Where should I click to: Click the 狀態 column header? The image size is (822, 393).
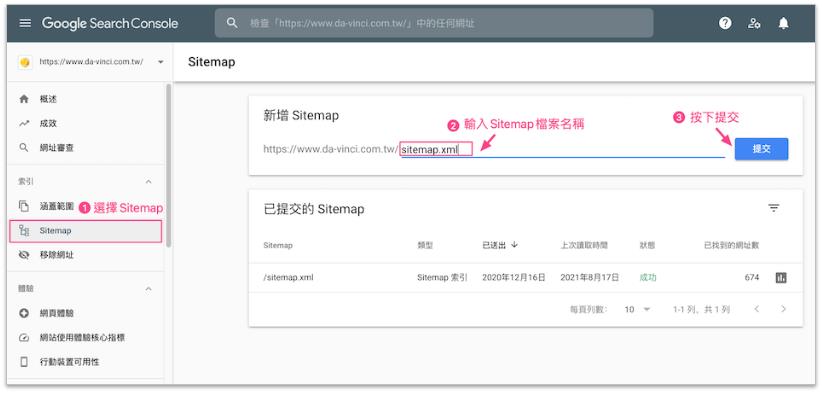(647, 245)
